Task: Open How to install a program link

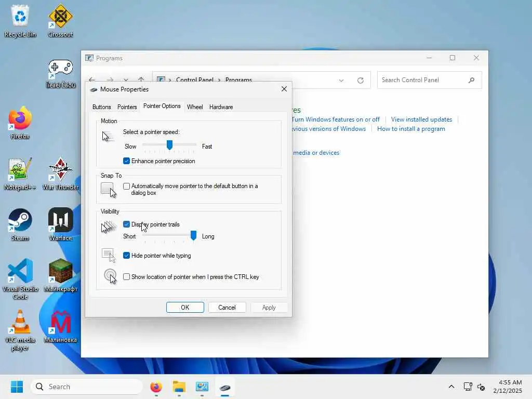Action: coord(411,129)
